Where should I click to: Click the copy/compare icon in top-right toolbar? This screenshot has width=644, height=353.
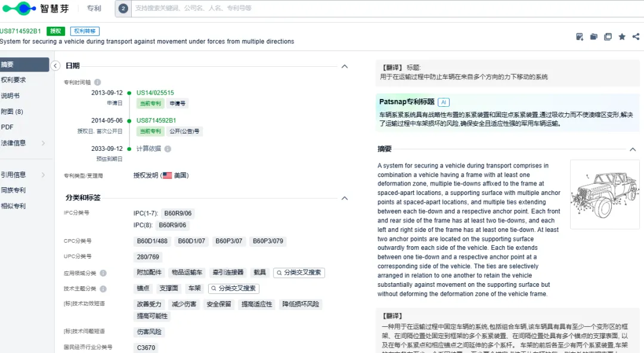(608, 36)
